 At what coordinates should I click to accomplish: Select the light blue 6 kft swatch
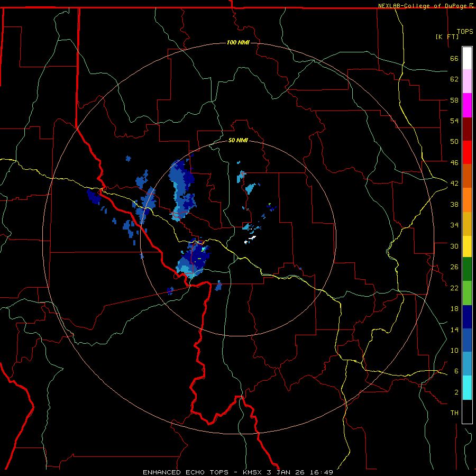[x=467, y=364]
